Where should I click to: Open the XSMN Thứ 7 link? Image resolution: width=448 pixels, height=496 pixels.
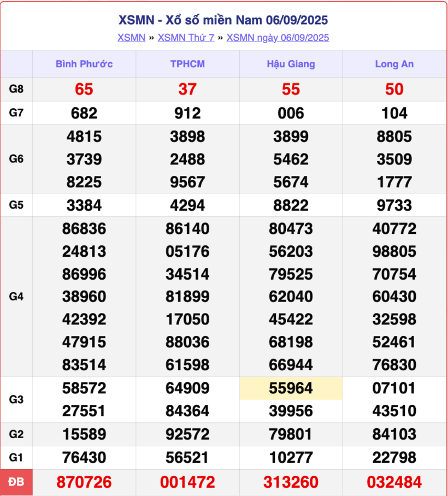[186, 38]
